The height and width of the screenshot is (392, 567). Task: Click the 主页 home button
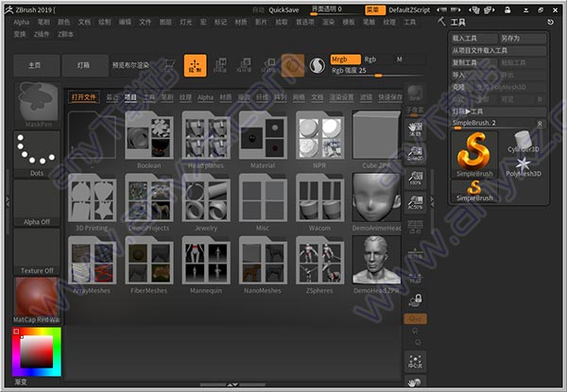[x=36, y=65]
